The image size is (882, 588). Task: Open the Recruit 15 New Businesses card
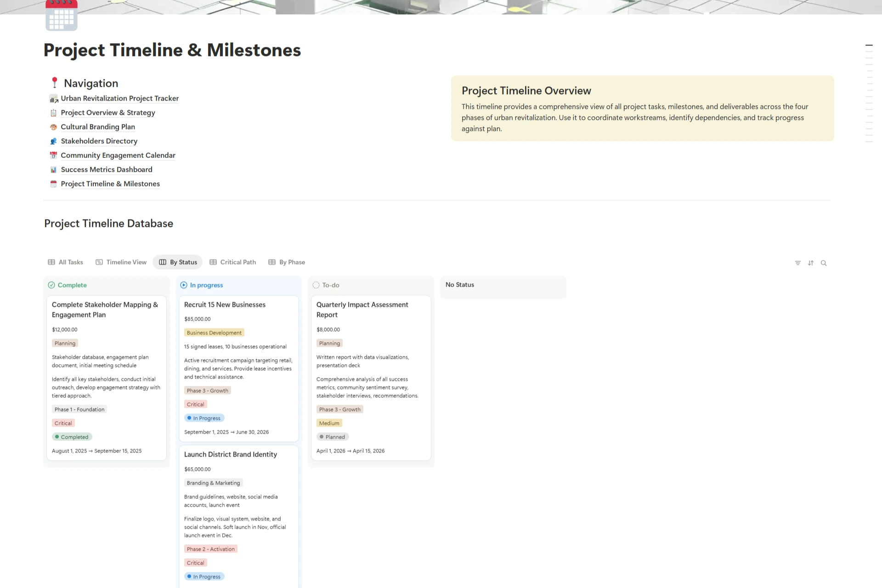[225, 305]
